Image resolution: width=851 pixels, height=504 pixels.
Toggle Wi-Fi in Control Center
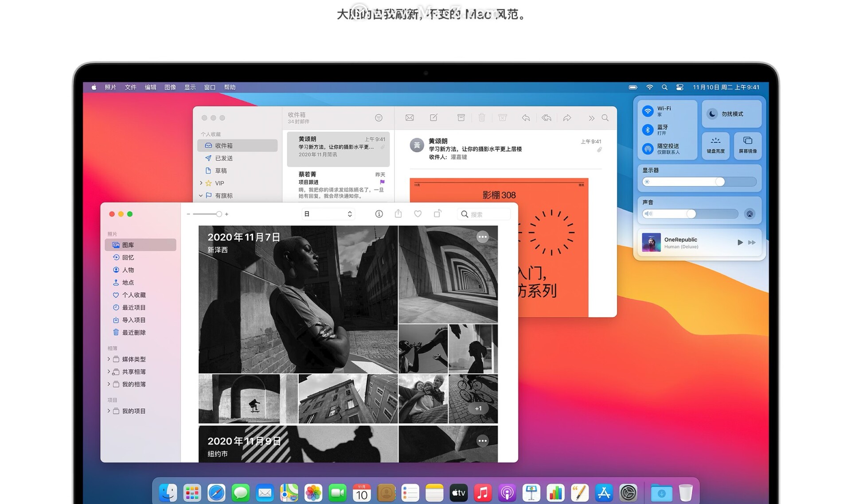[648, 111]
